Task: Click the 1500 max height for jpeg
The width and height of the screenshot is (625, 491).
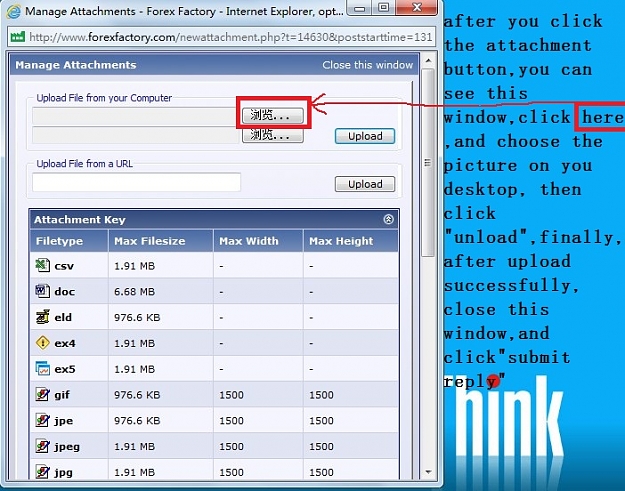Action: coord(321,446)
